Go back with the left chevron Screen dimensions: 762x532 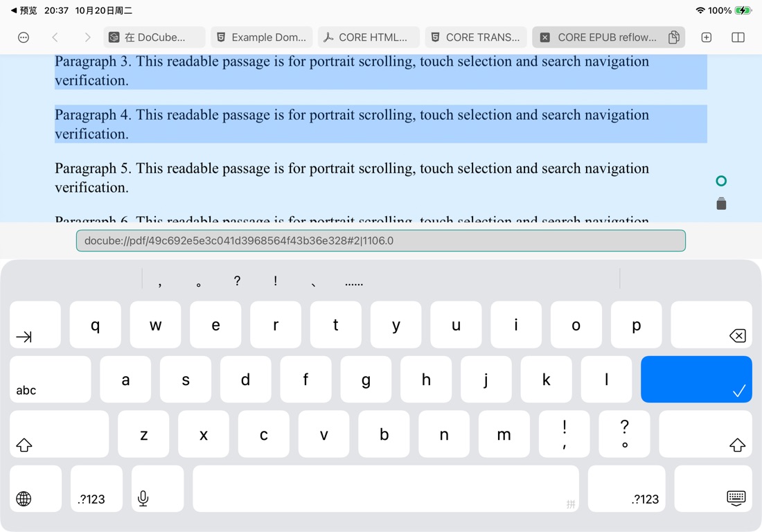tap(55, 37)
